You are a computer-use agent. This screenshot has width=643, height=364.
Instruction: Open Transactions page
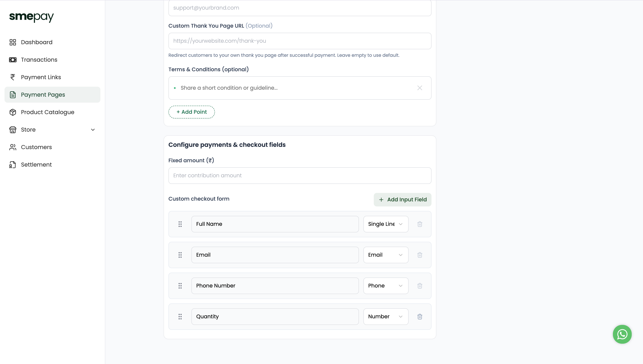[52, 60]
